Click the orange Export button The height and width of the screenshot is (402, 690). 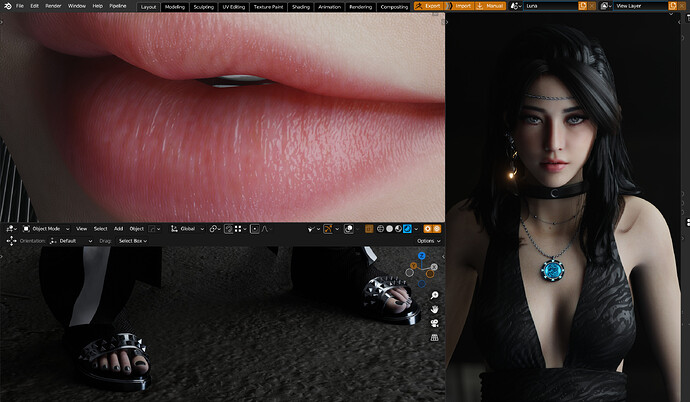point(428,6)
